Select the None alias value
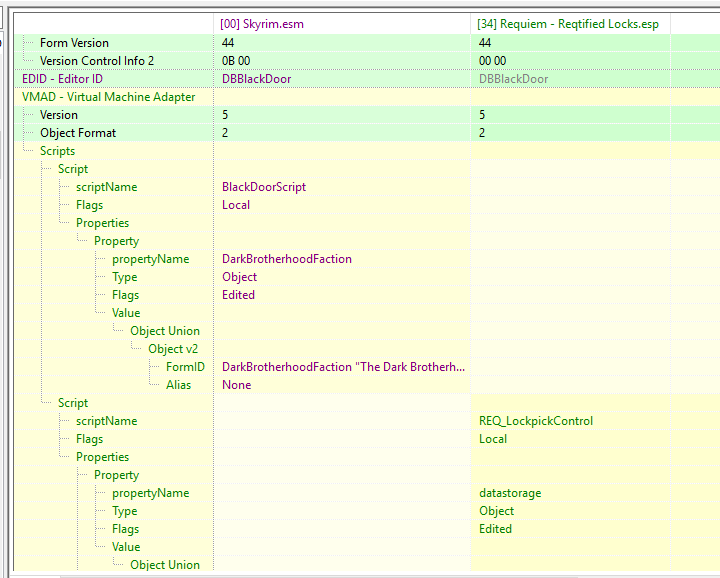 pos(236,385)
